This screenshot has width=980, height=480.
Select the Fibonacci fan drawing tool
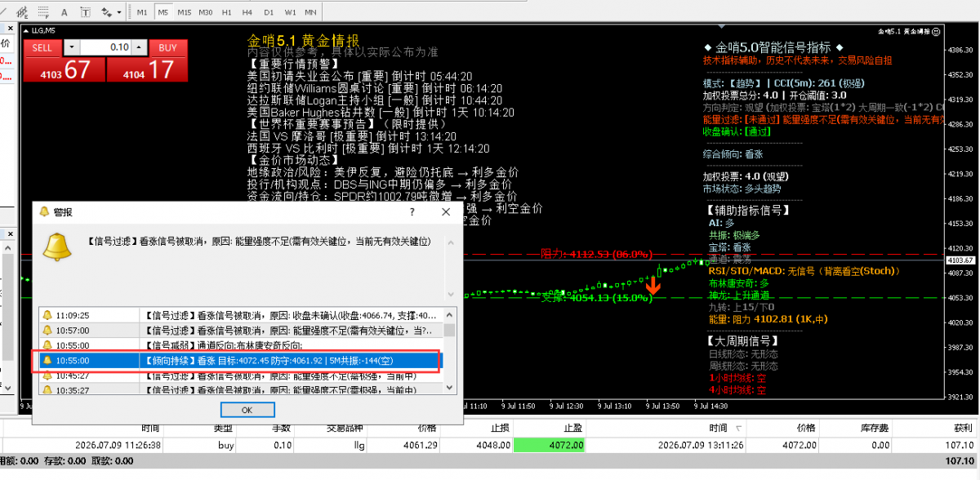click(x=43, y=12)
